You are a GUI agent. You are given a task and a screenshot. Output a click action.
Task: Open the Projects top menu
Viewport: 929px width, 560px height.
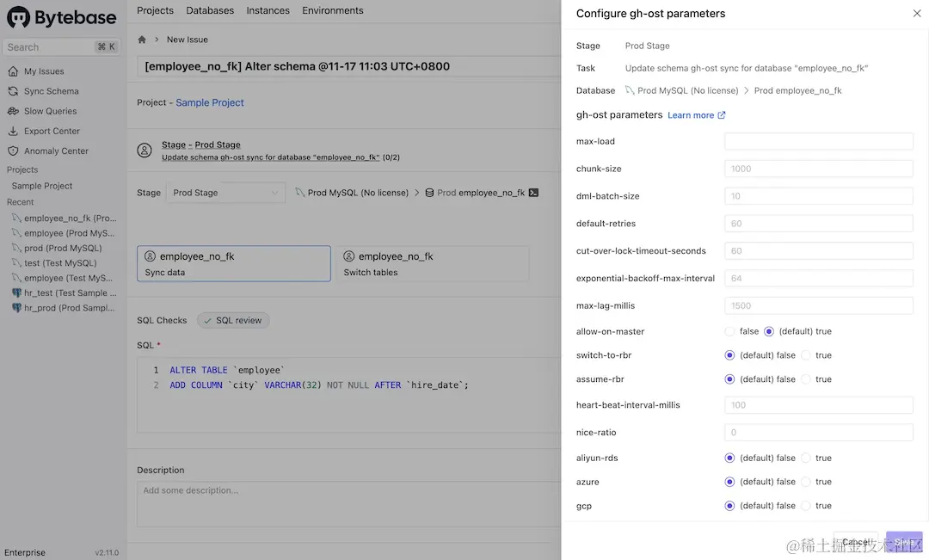coord(155,10)
